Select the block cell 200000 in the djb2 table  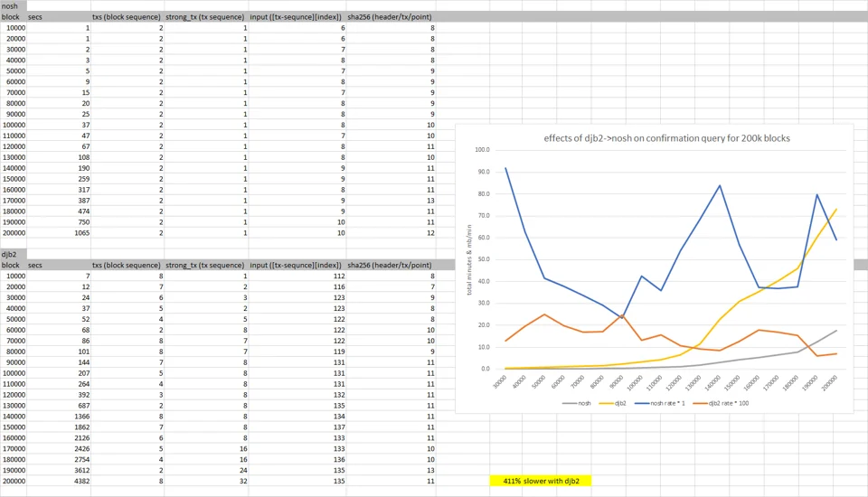pos(14,481)
